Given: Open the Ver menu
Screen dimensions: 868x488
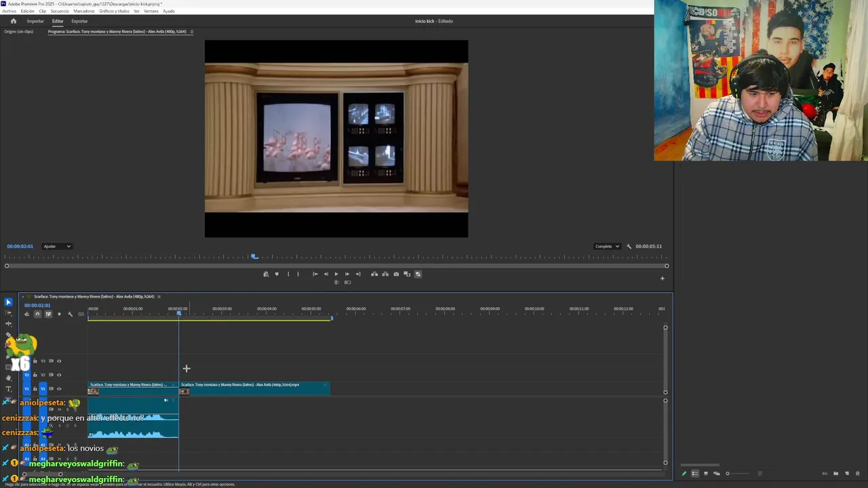Looking at the screenshot, I should pos(136,11).
